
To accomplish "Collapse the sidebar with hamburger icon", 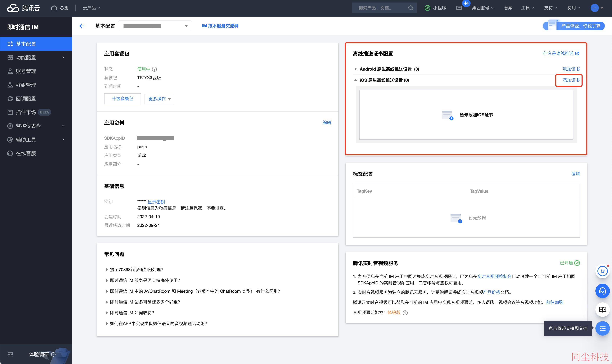I will click(x=10, y=354).
